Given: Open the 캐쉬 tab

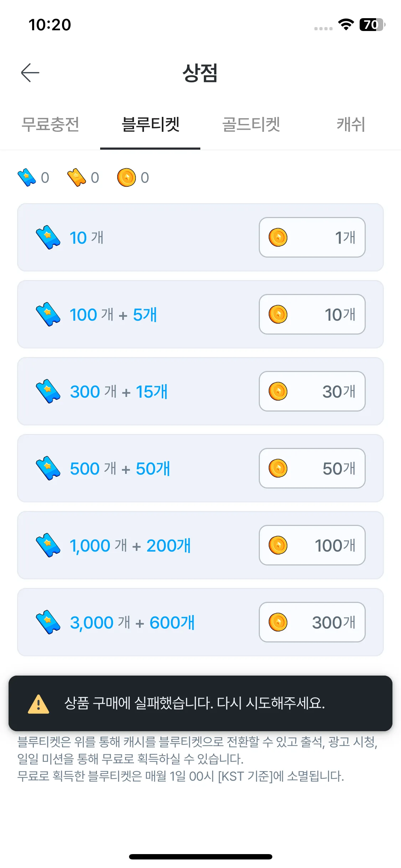Looking at the screenshot, I should [x=351, y=124].
